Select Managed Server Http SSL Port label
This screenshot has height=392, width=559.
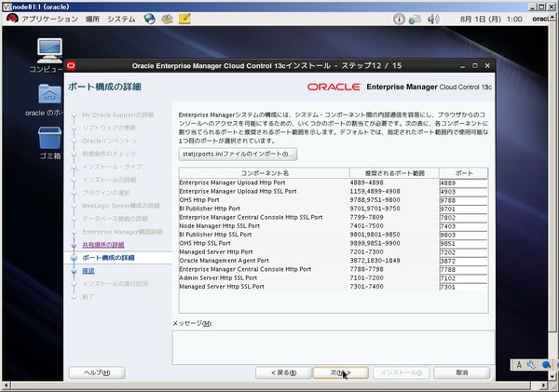click(222, 287)
